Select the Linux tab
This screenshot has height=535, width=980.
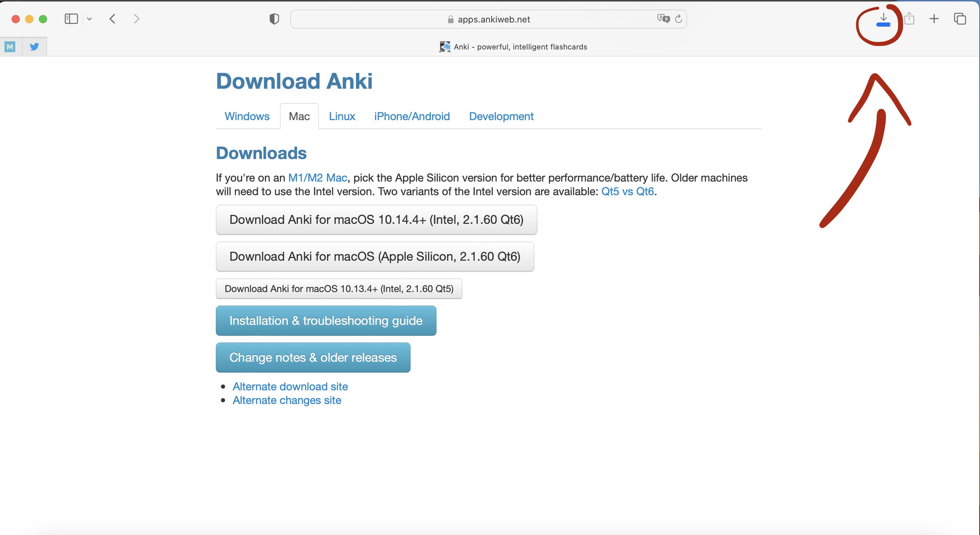click(342, 116)
